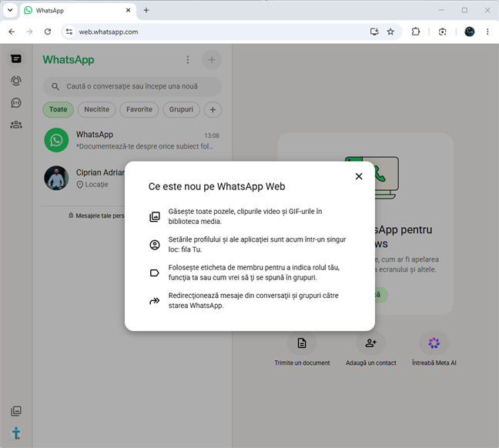
Task: Open Chrome three-dot menu
Action: coord(487,32)
